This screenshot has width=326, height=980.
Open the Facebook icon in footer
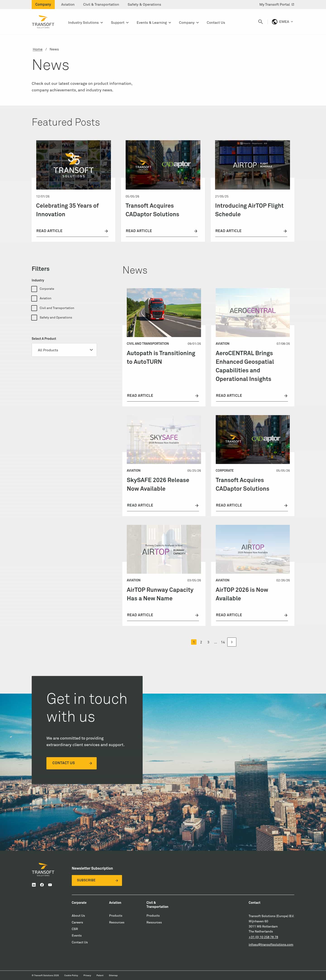click(x=42, y=885)
